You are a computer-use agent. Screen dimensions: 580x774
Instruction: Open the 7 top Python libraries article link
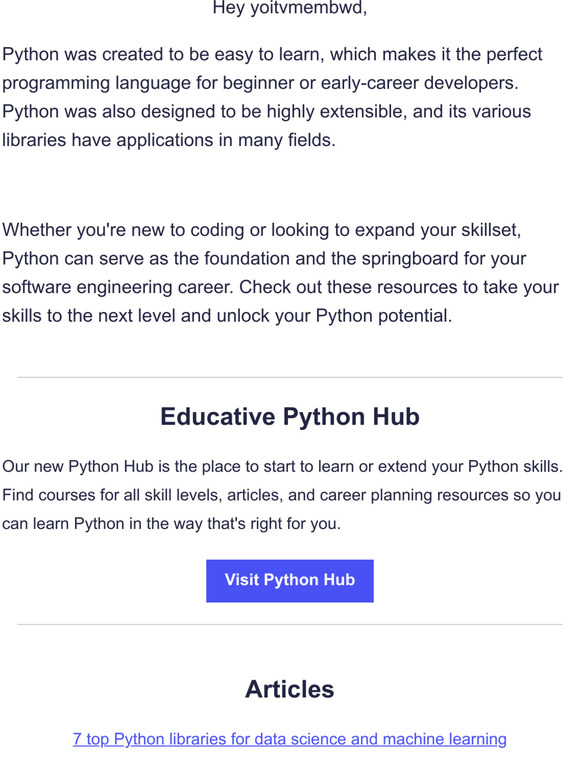click(x=290, y=739)
